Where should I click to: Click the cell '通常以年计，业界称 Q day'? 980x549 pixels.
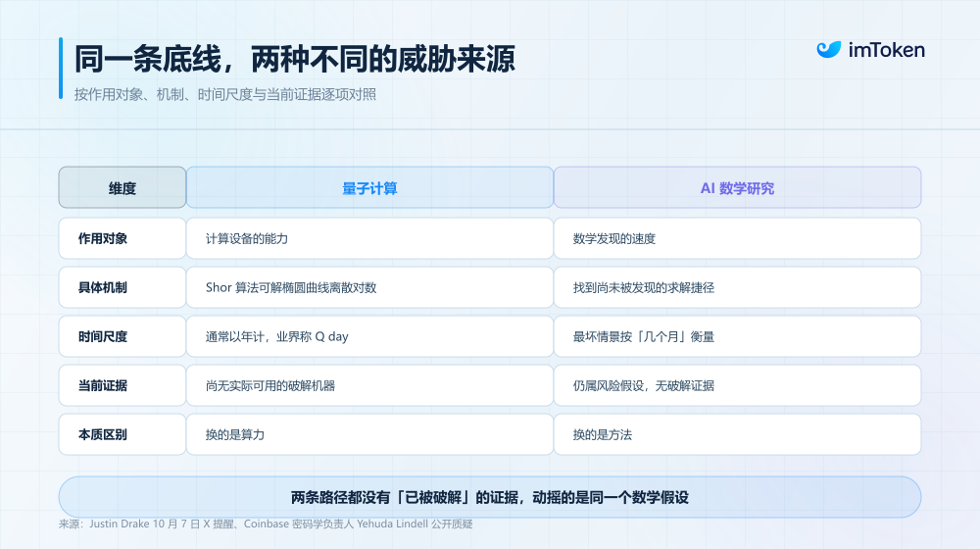369,336
